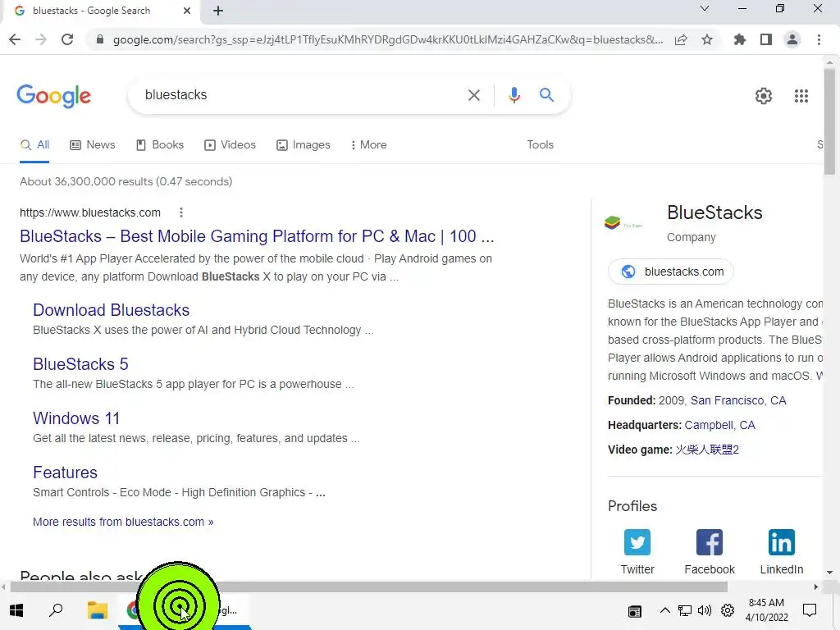Click the horizontal scrollbar thumb
Screen dimensions: 840x630
369,587
